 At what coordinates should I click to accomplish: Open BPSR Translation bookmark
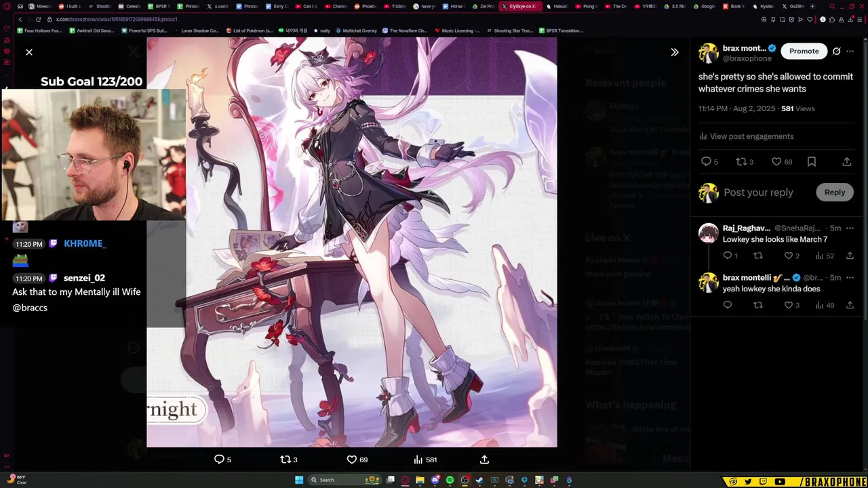point(561,30)
